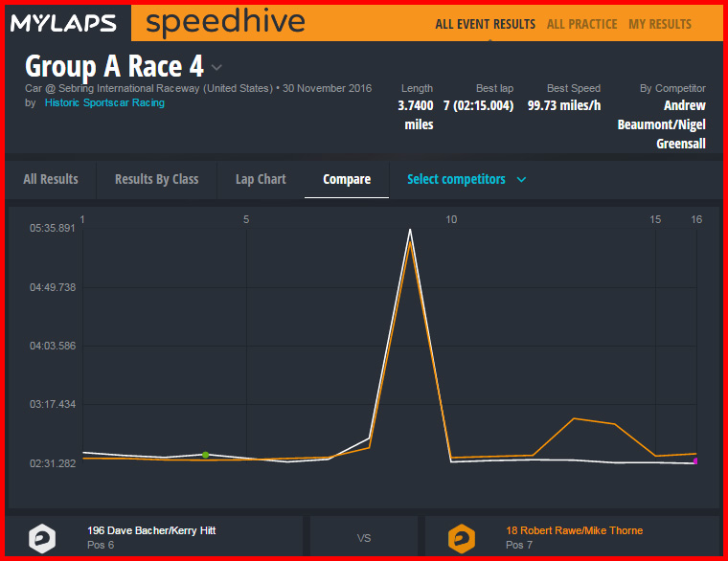The image size is (728, 561).
Task: Click the 04:03.586 axis label
Action: coord(53,346)
